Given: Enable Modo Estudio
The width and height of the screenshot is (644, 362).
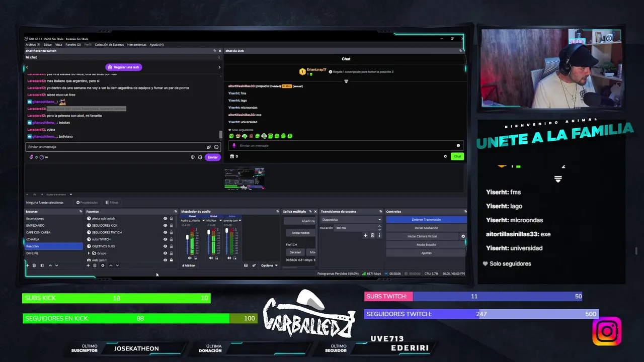Looking at the screenshot, I should (x=426, y=245).
